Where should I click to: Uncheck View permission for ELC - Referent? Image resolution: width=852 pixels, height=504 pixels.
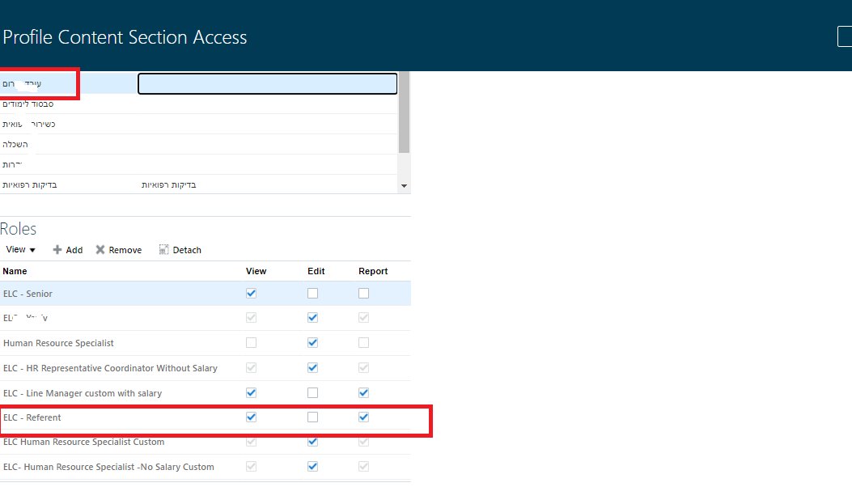251,417
